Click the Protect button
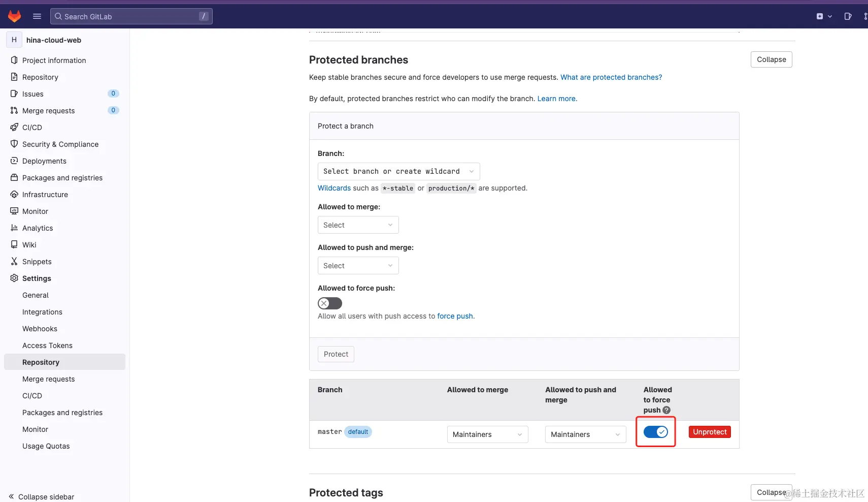868x502 pixels. click(336, 354)
